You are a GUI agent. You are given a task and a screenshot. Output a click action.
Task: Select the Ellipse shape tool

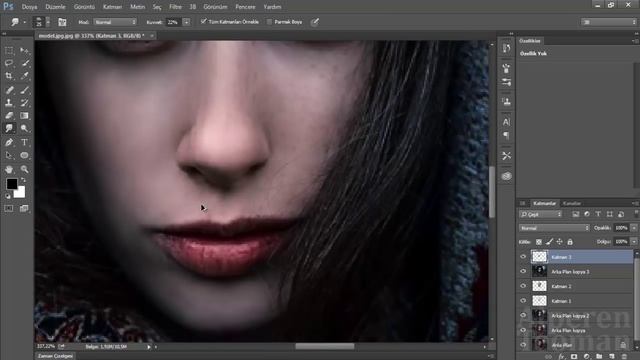pos(24,155)
